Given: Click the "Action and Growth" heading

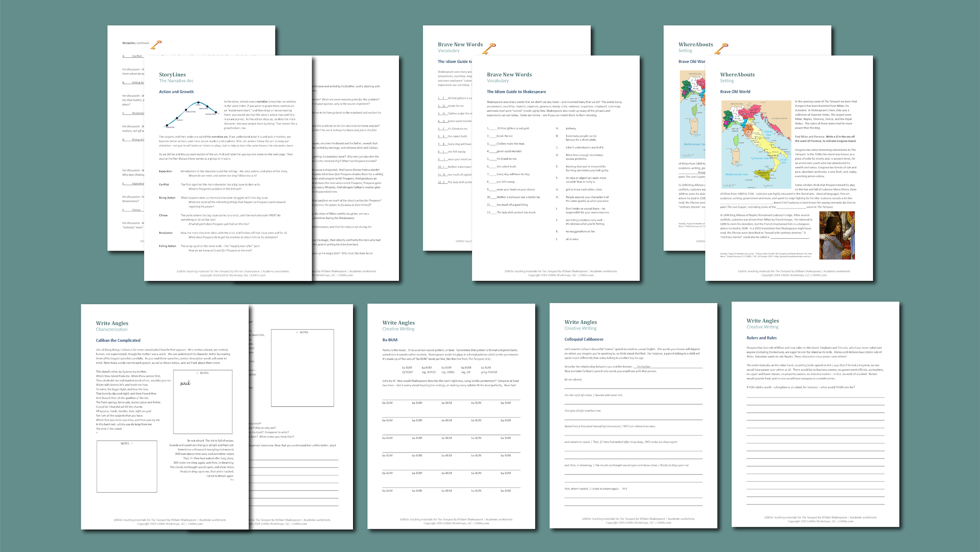Looking at the screenshot, I should (176, 92).
